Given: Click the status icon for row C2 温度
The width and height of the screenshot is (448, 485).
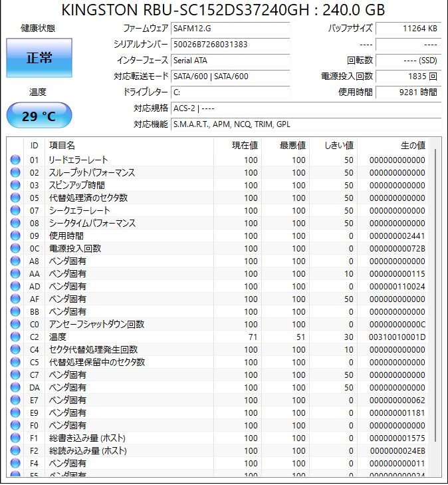Looking at the screenshot, I should pyautogui.click(x=15, y=337).
